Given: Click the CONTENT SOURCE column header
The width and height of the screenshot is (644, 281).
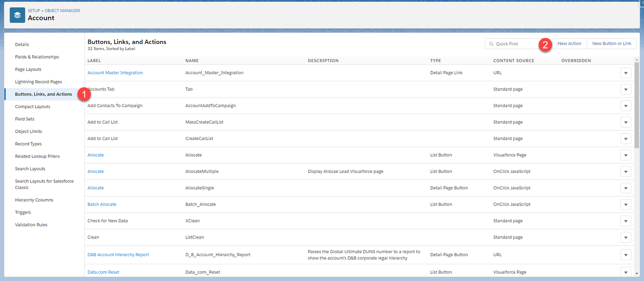Looking at the screenshot, I should tap(513, 61).
